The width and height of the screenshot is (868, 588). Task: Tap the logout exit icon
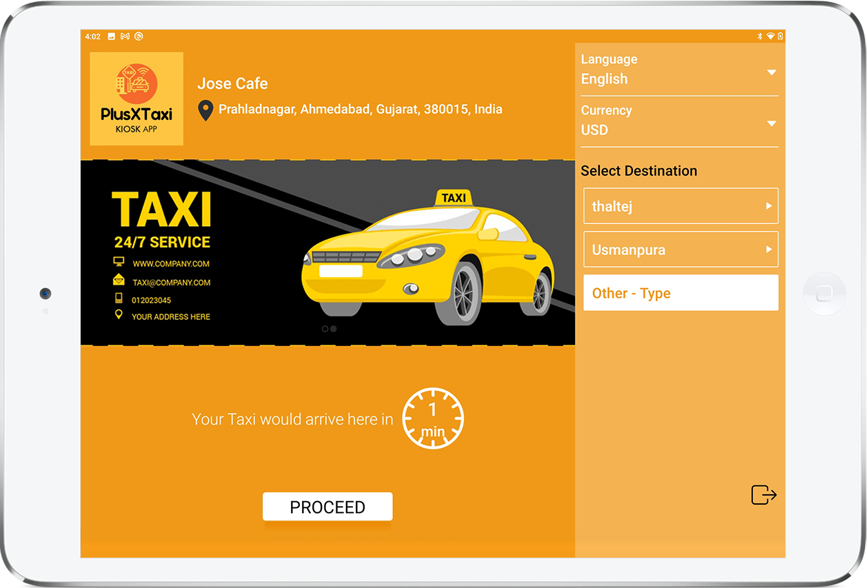coord(764,495)
